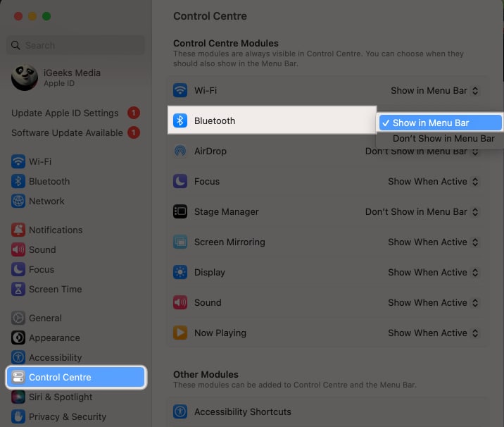Close the System Settings window
504x427 pixels.
[18, 16]
